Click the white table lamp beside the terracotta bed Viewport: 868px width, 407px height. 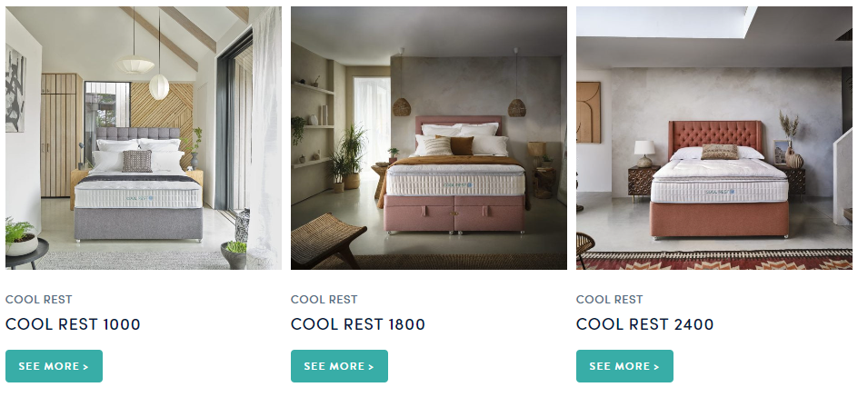pyautogui.click(x=644, y=154)
